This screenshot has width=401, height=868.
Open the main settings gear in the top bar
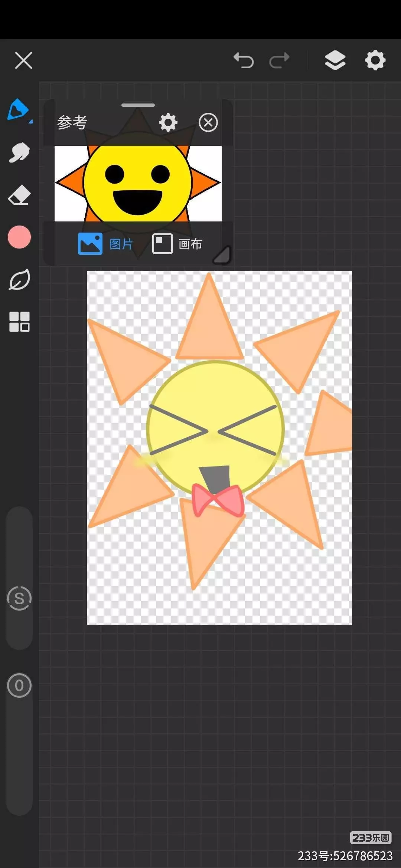click(x=375, y=60)
